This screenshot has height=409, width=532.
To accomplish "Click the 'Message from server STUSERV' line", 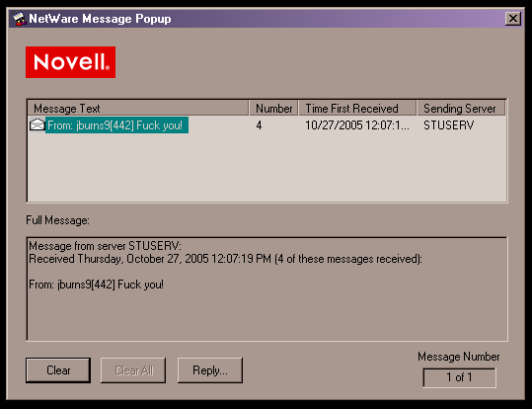I will 106,246.
